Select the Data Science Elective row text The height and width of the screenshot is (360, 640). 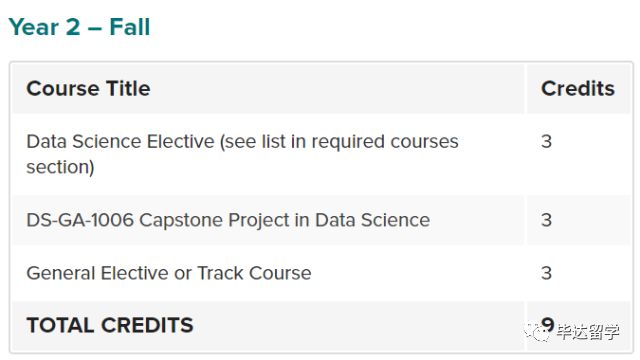point(242,154)
